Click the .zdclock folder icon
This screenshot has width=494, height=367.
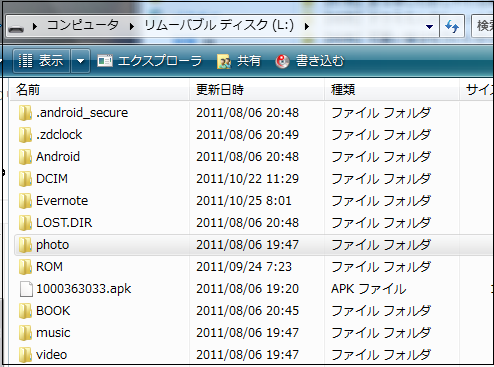point(26,135)
